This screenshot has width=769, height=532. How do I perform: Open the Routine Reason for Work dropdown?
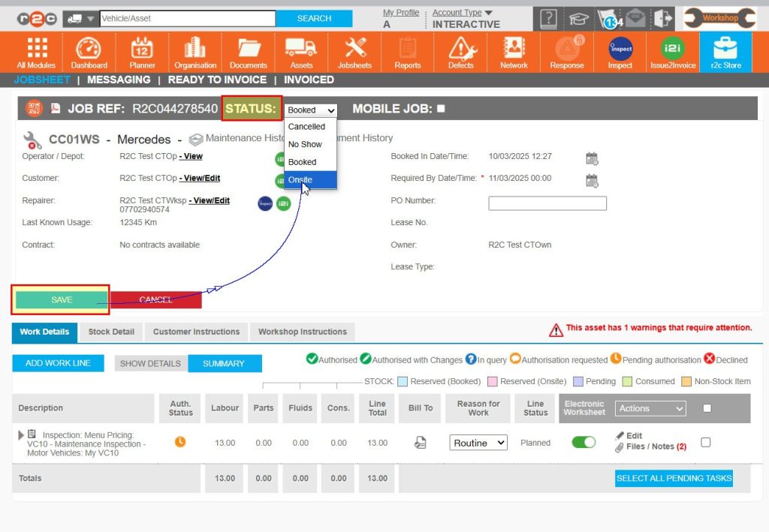478,443
